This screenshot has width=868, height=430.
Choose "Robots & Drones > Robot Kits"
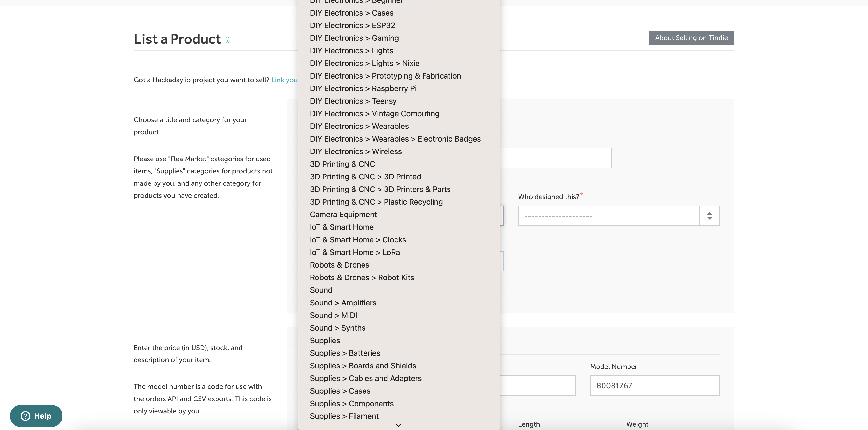[x=362, y=277]
